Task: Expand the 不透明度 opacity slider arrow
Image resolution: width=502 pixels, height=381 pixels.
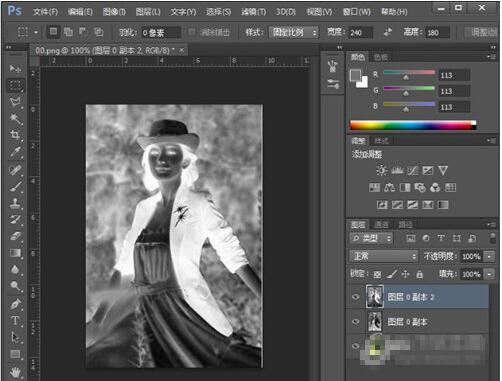Action: (489, 256)
